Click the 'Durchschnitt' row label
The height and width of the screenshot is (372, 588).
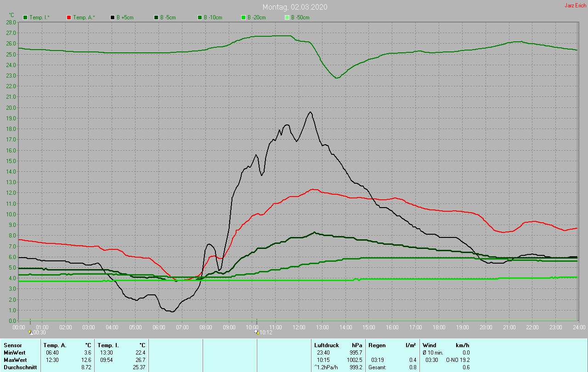[20, 367]
